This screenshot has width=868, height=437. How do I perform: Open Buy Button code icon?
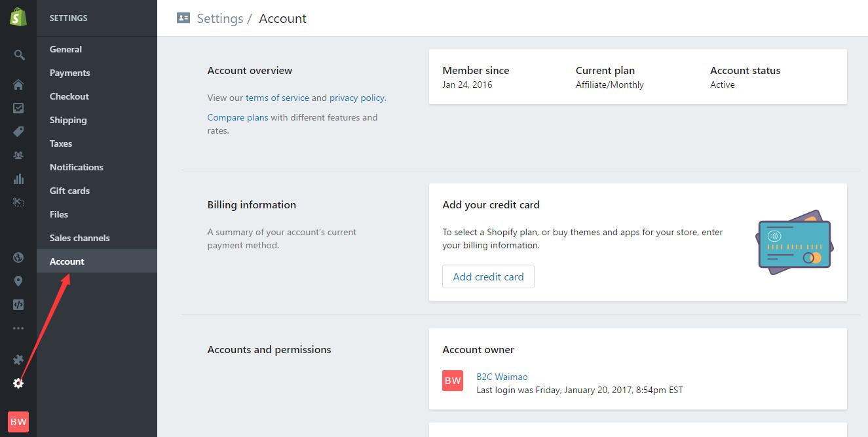(18, 305)
